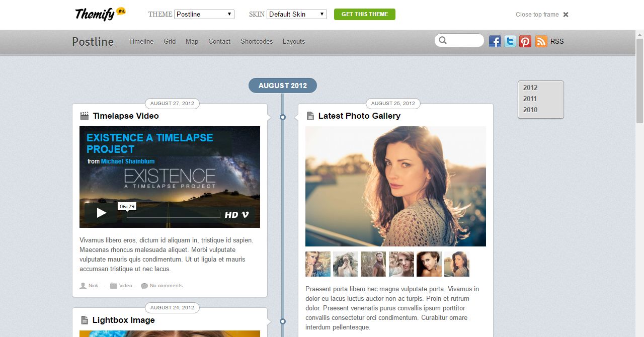Click the video clapperboard icon by Timelapse Video
Screen dimensions: 644x337
(x=85, y=116)
